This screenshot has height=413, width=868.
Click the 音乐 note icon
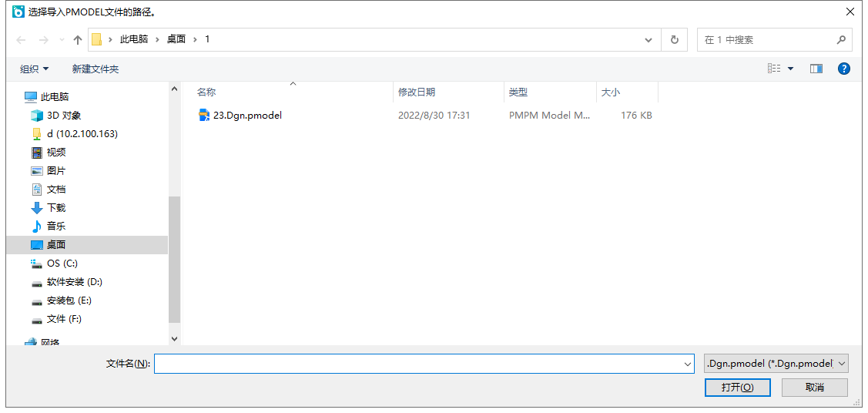(x=37, y=226)
